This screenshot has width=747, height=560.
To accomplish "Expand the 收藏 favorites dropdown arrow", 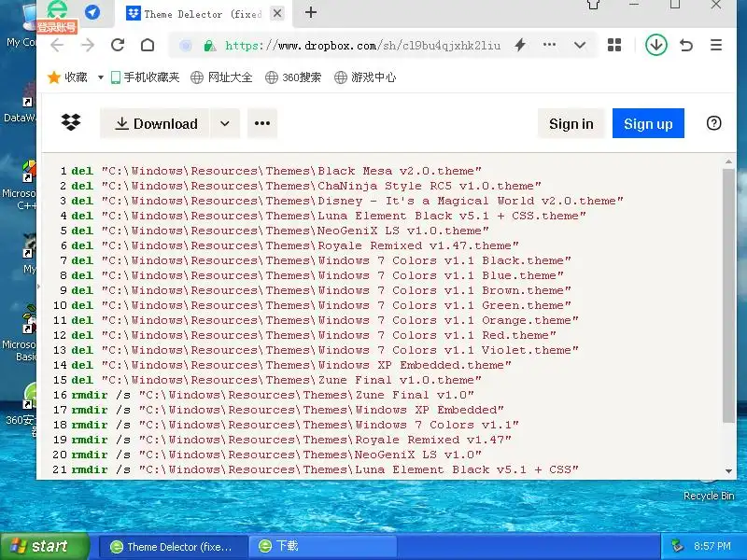I will click(x=101, y=77).
